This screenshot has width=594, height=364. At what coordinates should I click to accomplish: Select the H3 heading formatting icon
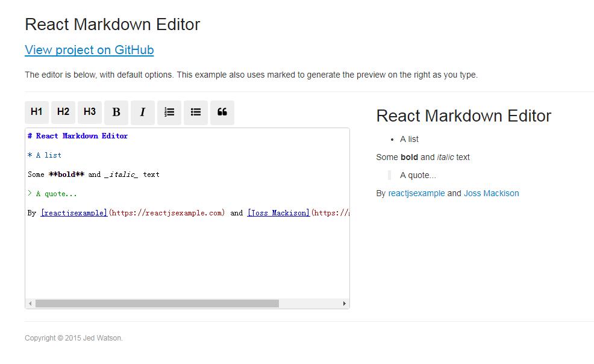pos(89,113)
